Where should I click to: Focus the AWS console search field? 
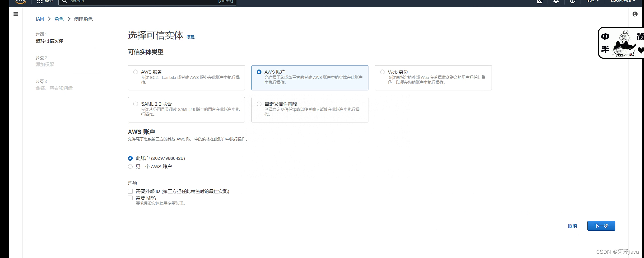tap(147, 2)
